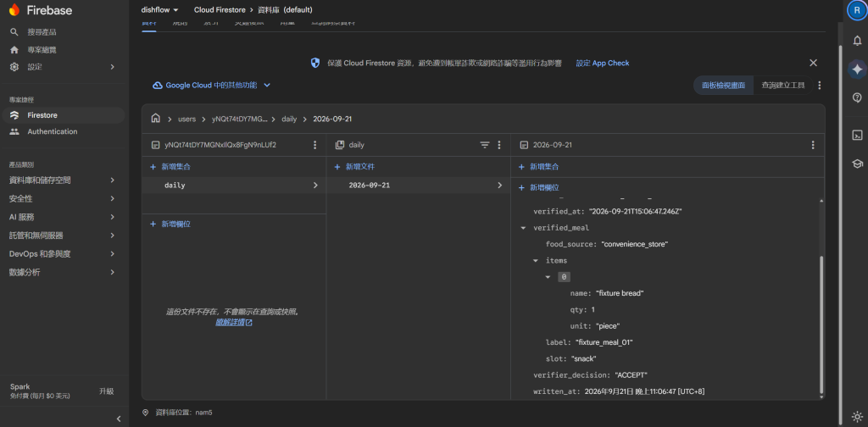
Task: Click the filter icon in daily collection
Action: coord(484,145)
